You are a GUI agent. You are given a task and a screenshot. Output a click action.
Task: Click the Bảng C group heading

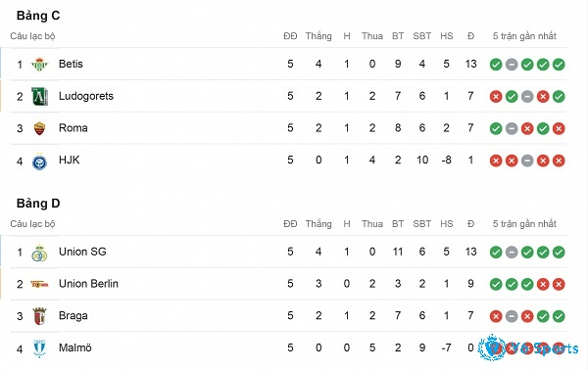pos(38,16)
